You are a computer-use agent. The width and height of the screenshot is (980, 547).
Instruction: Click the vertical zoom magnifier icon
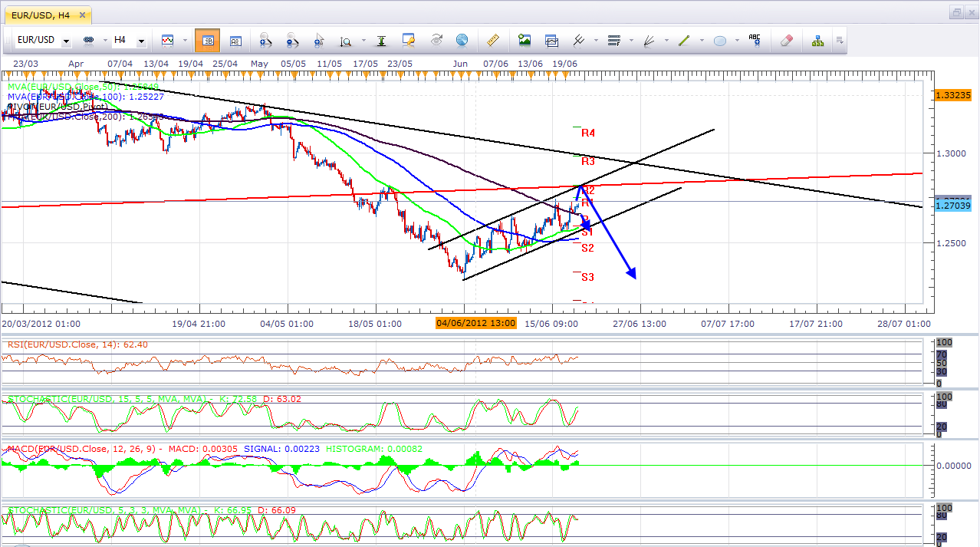pos(346,41)
